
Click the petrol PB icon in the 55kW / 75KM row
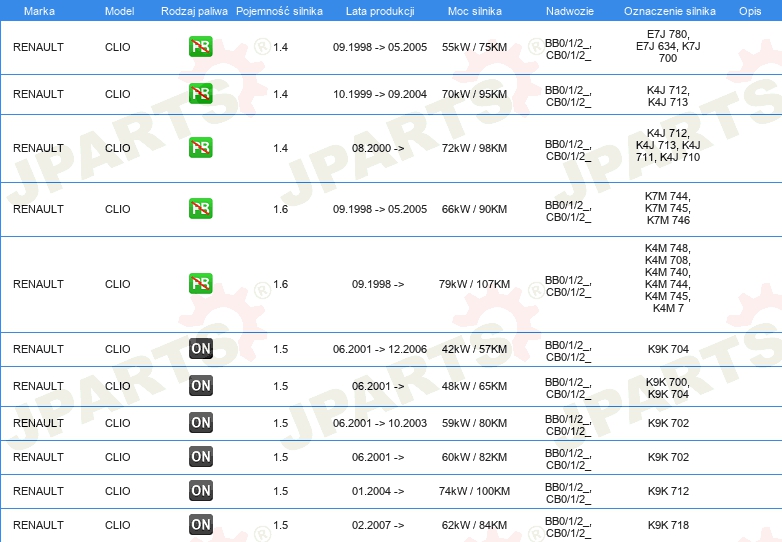coord(200,47)
